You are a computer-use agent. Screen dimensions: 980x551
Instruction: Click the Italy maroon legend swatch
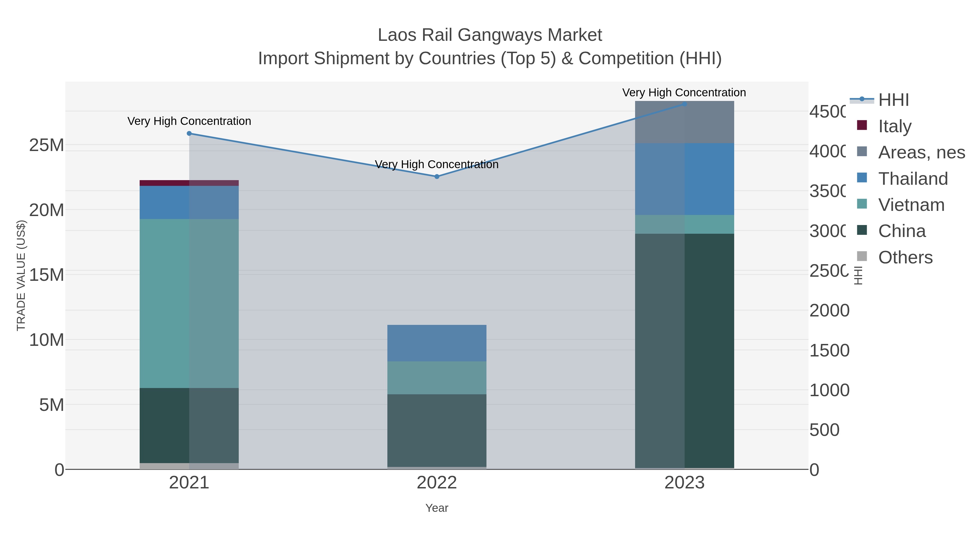[862, 125]
